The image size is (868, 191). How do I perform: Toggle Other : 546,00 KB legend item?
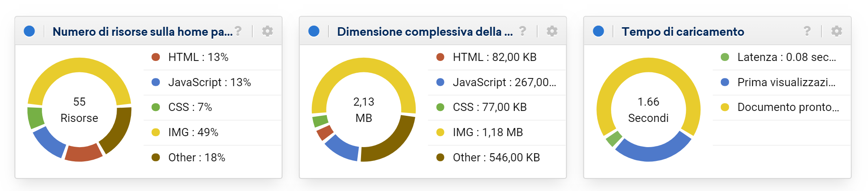coord(497,158)
